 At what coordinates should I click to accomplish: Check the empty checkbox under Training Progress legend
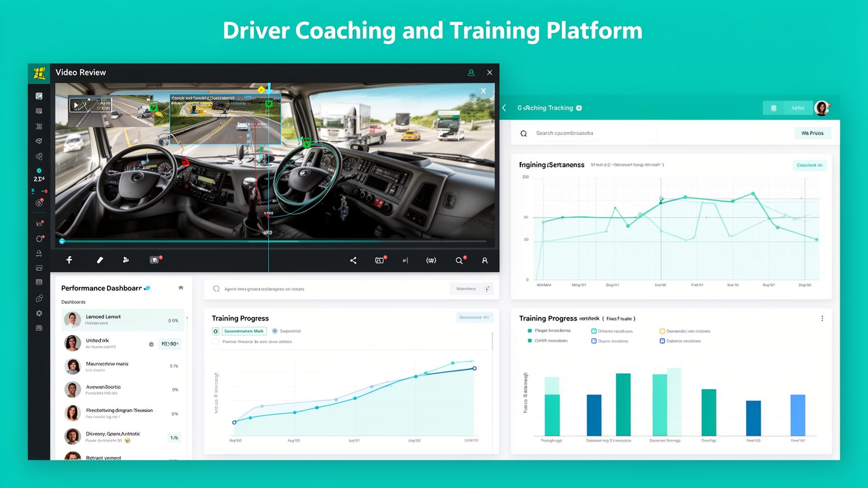[x=216, y=342]
